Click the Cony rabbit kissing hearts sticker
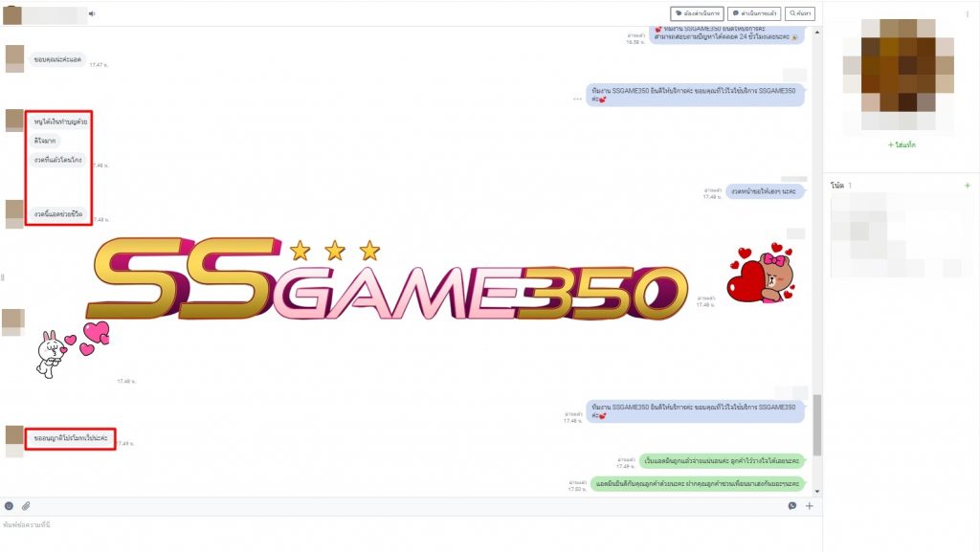980x552 pixels. click(x=73, y=349)
